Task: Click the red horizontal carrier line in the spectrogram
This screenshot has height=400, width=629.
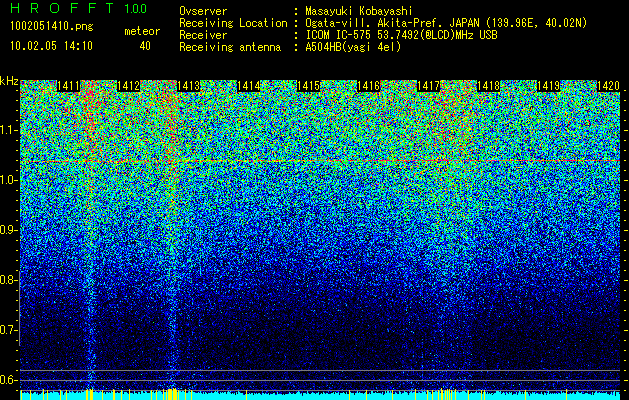Action: (x=320, y=161)
